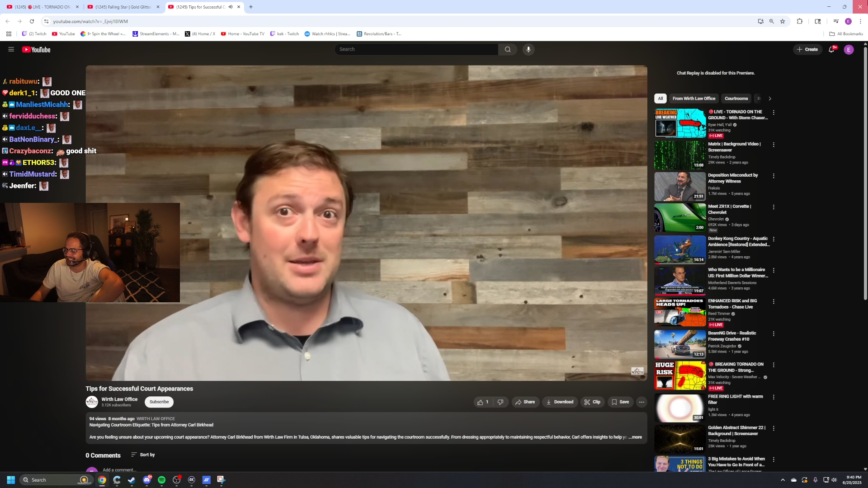Click the Share button
Viewport: 868px width, 488px height.
(x=525, y=402)
